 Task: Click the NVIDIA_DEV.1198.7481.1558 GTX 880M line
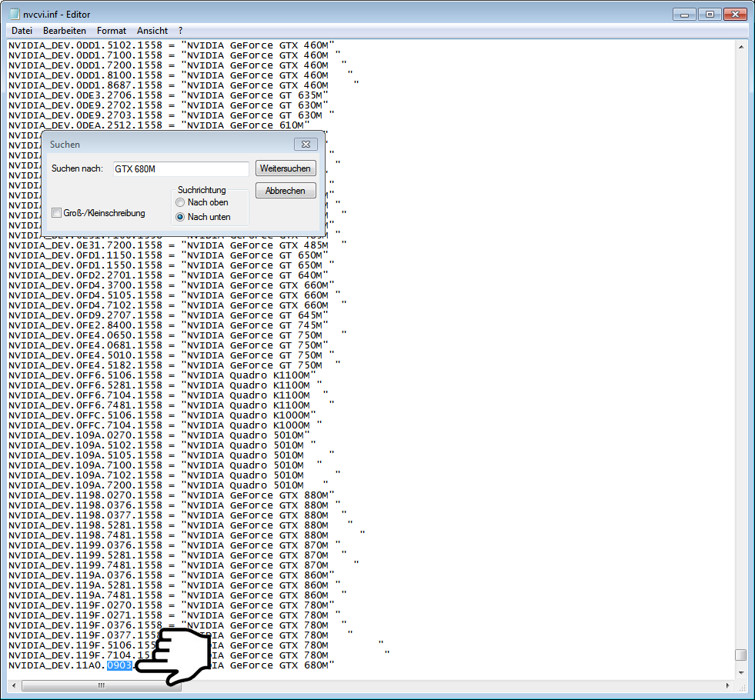click(x=187, y=535)
